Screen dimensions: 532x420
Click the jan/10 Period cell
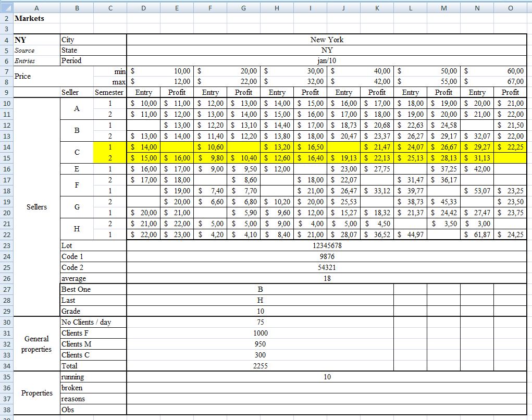[x=326, y=60]
